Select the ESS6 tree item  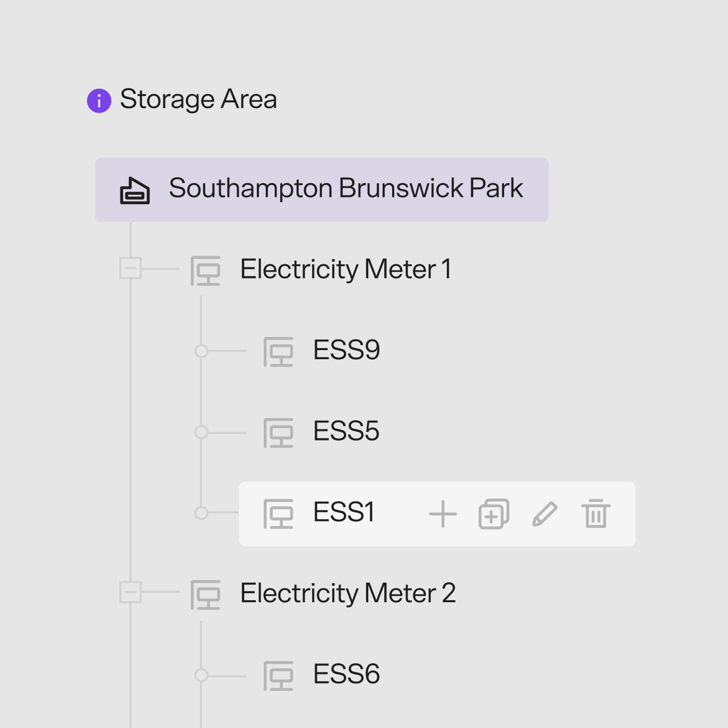(x=346, y=674)
